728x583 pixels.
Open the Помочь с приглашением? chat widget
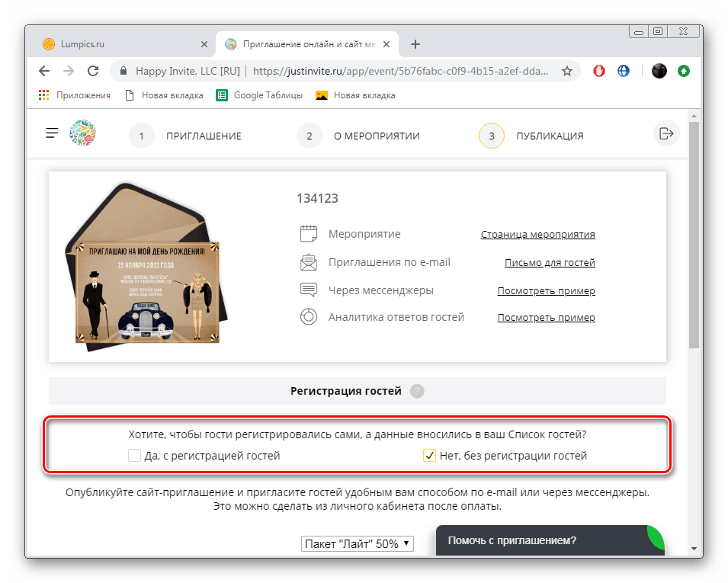[x=550, y=540]
